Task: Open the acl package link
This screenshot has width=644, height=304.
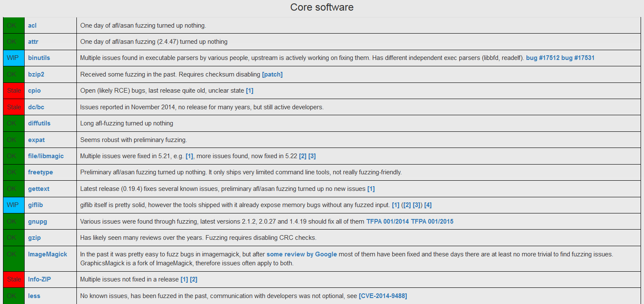Action: coord(32,26)
